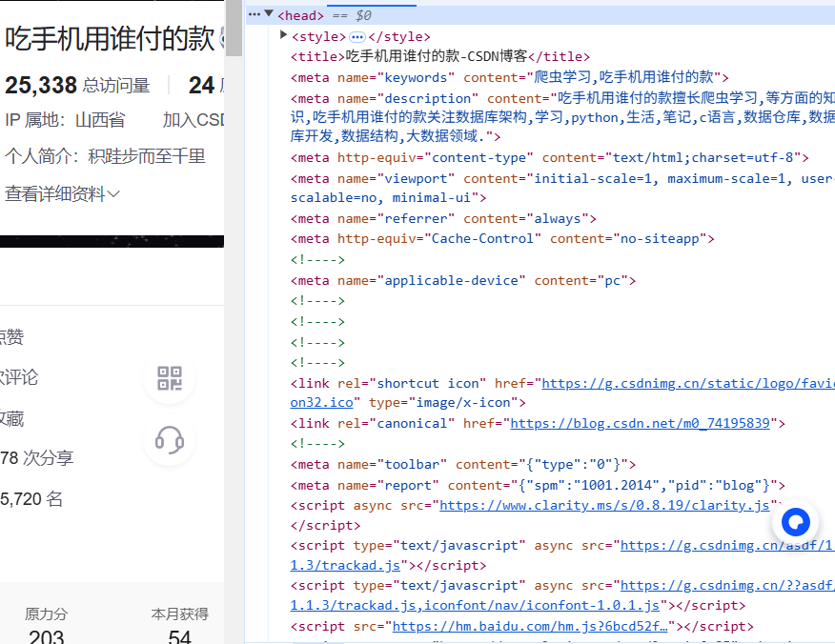Click the blue chat bubble floating icon
The width and height of the screenshot is (835, 644).
tap(796, 522)
